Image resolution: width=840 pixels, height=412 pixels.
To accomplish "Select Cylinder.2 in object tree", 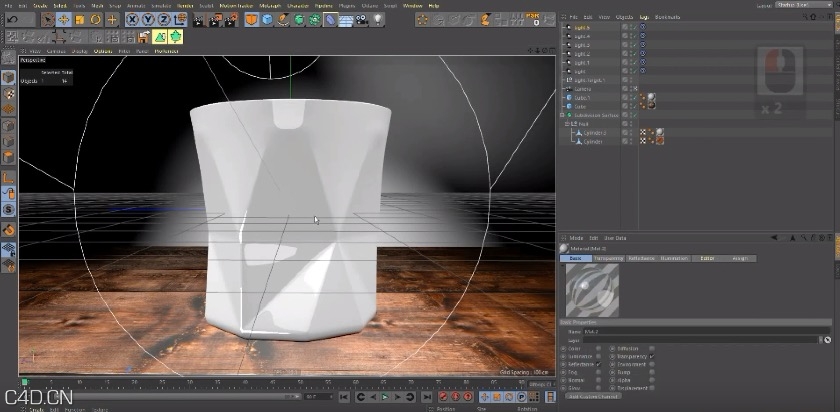I will (x=595, y=133).
